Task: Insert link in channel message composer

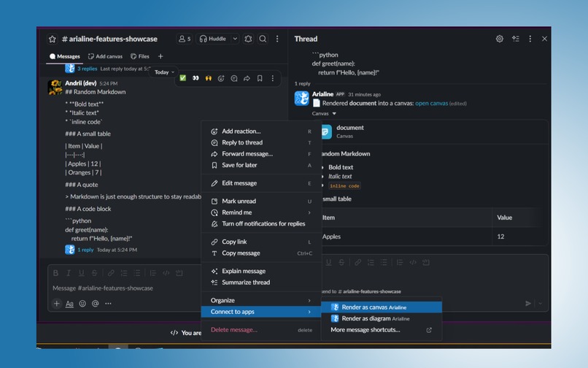Action: 111,273
